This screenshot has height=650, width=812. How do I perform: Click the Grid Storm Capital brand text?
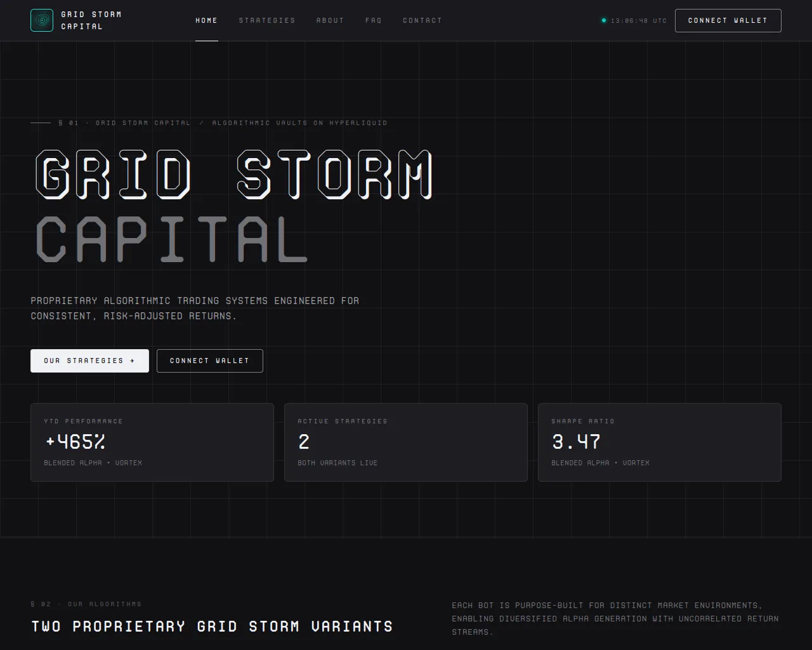pos(91,20)
